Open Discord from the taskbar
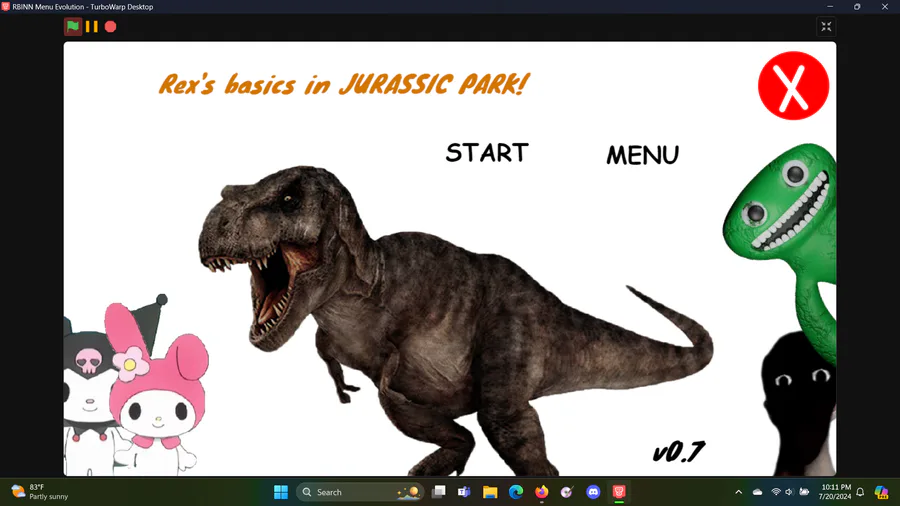Image resolution: width=900 pixels, height=506 pixels. pos(593,492)
